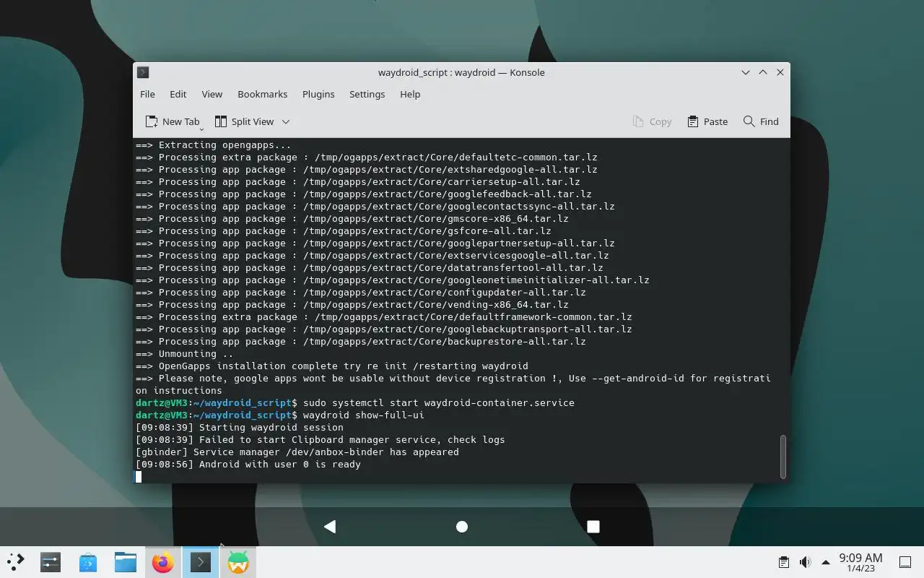Click 'Android with user 0 is ready' line
Screen dimensions: 924x578
coord(248,465)
